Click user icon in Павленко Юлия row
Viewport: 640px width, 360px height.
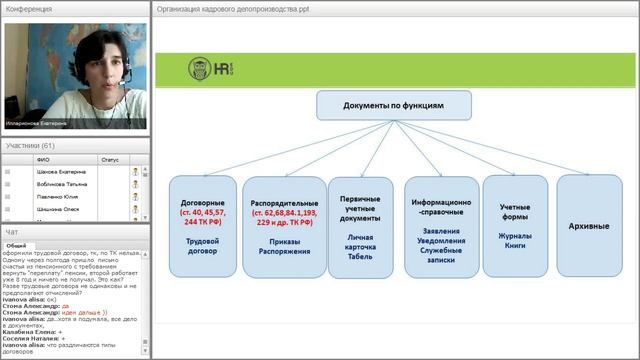coord(136,197)
